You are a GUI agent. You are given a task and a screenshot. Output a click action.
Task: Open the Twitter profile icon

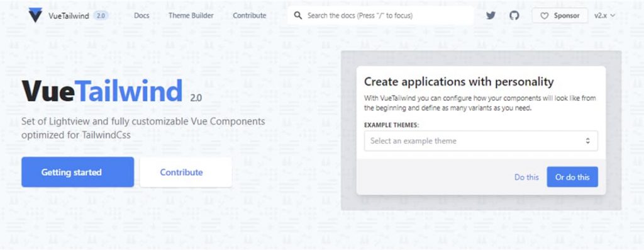click(491, 16)
